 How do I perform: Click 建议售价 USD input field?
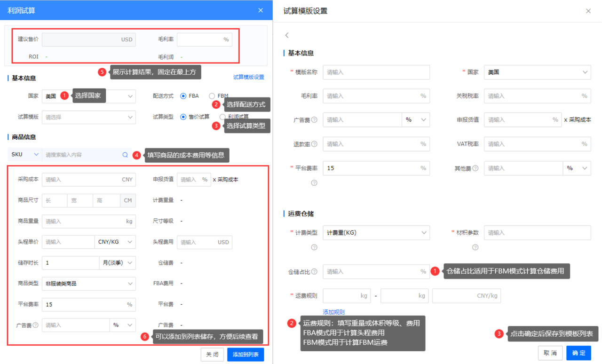89,40
